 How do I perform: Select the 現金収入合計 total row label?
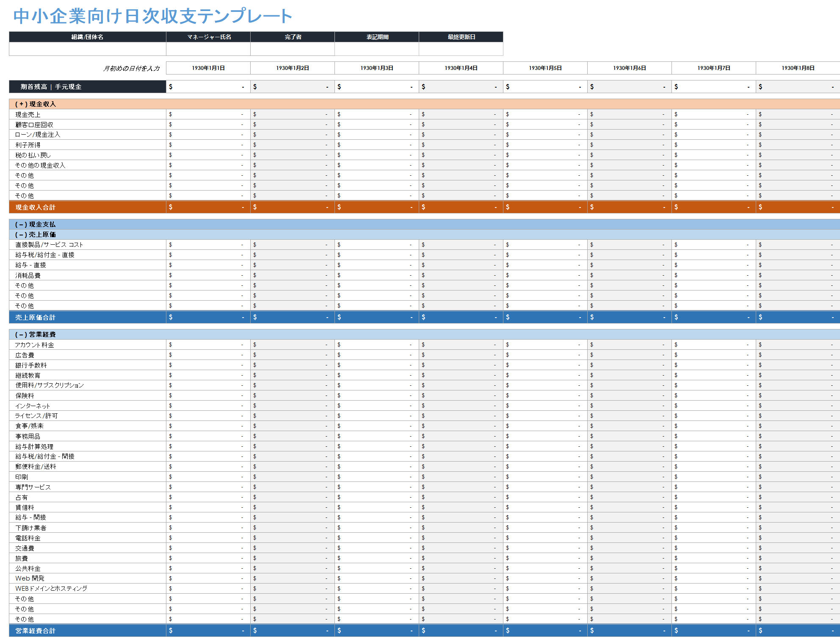click(x=88, y=207)
